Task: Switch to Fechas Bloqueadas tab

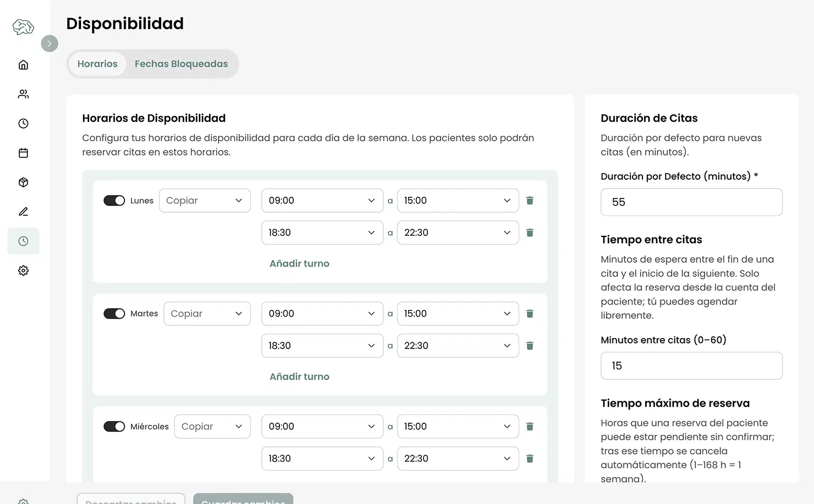Action: [181, 64]
